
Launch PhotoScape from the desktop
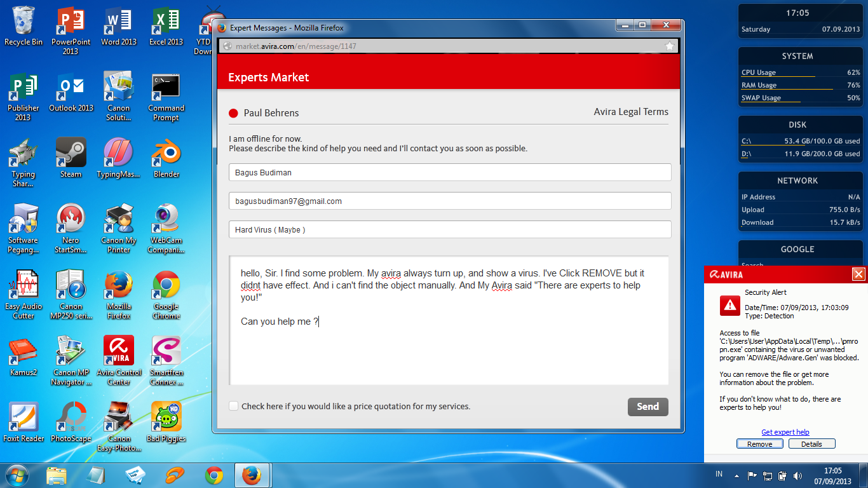71,423
